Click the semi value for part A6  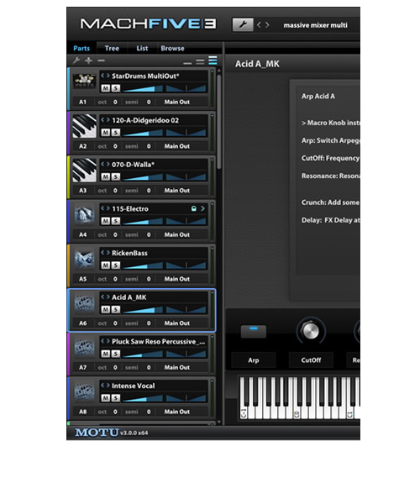pos(149,323)
